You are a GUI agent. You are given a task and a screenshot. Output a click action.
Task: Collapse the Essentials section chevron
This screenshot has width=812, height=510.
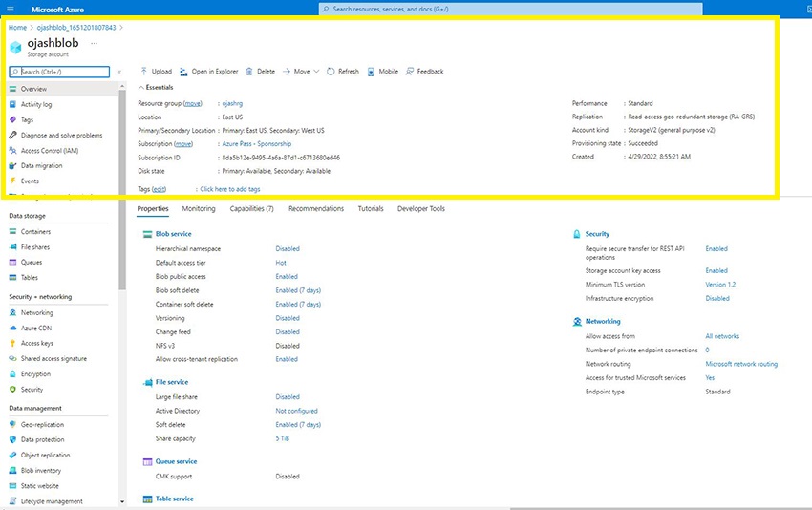point(141,88)
